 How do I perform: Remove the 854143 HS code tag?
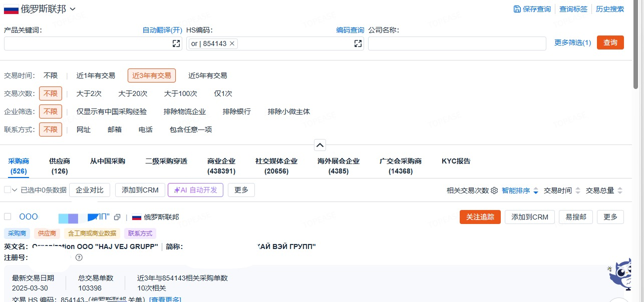(x=232, y=43)
